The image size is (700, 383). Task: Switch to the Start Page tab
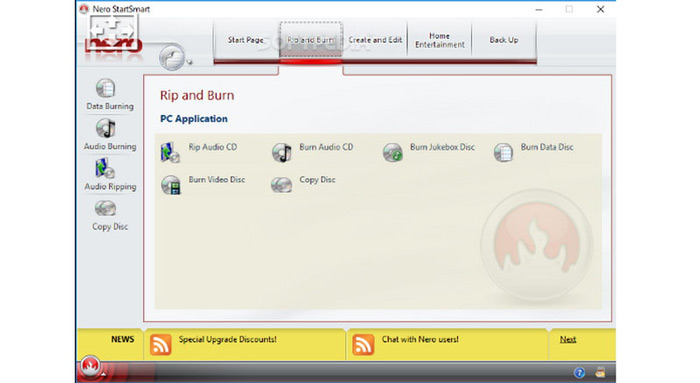click(246, 40)
